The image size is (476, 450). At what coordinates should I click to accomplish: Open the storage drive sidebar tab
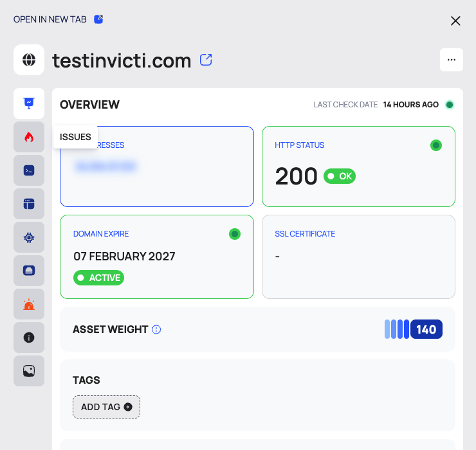pos(29,271)
